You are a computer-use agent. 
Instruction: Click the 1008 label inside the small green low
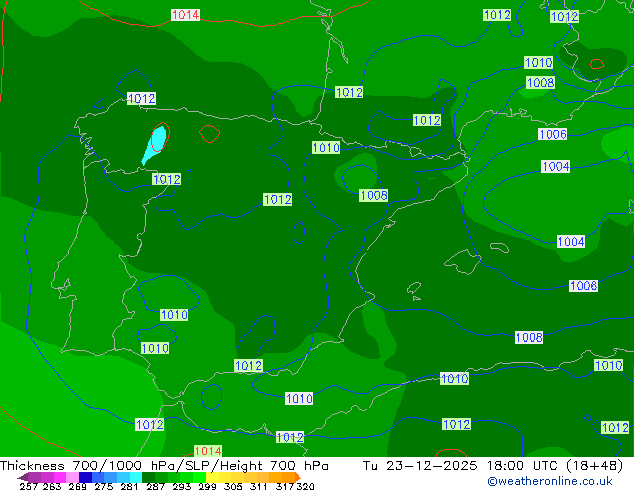(374, 196)
